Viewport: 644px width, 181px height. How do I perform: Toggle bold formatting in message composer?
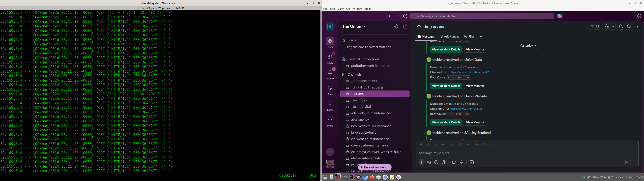421,144
